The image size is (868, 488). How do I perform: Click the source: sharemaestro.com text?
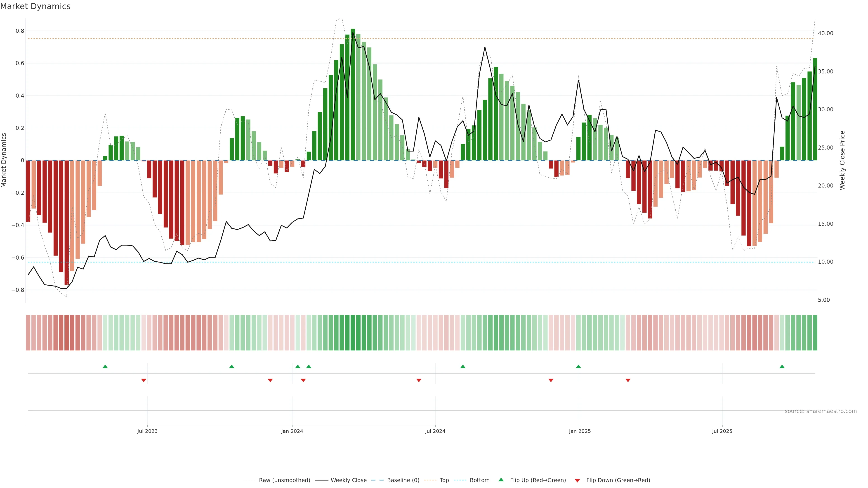(821, 411)
